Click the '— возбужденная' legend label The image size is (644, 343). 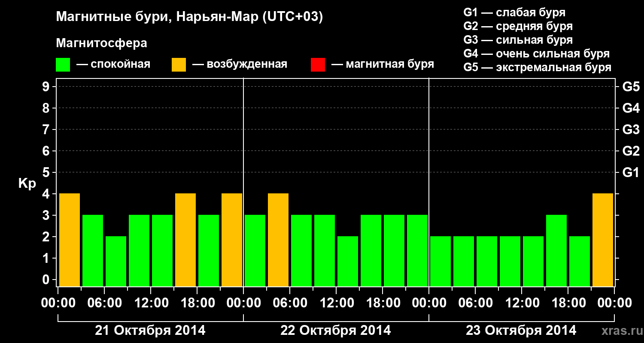tap(240, 64)
